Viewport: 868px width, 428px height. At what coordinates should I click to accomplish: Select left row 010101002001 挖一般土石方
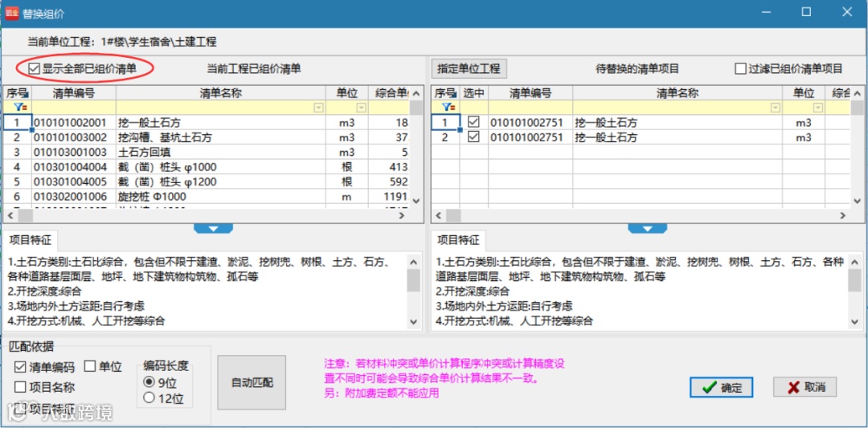point(206,122)
